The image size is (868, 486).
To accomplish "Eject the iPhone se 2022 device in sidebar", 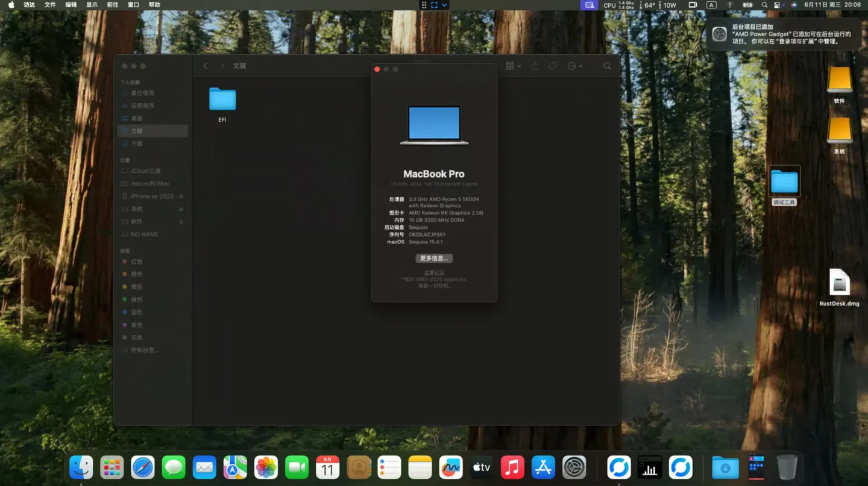I will point(181,196).
